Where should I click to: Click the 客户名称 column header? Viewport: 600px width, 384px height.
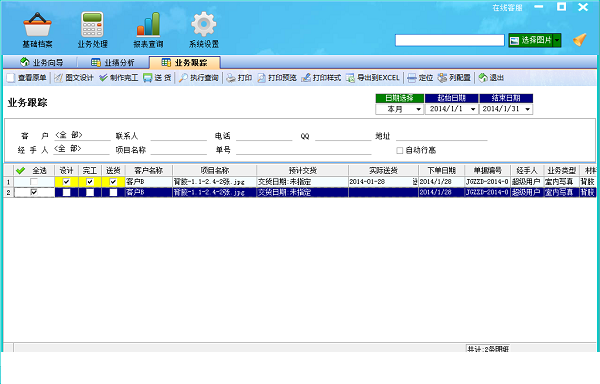pos(148,170)
